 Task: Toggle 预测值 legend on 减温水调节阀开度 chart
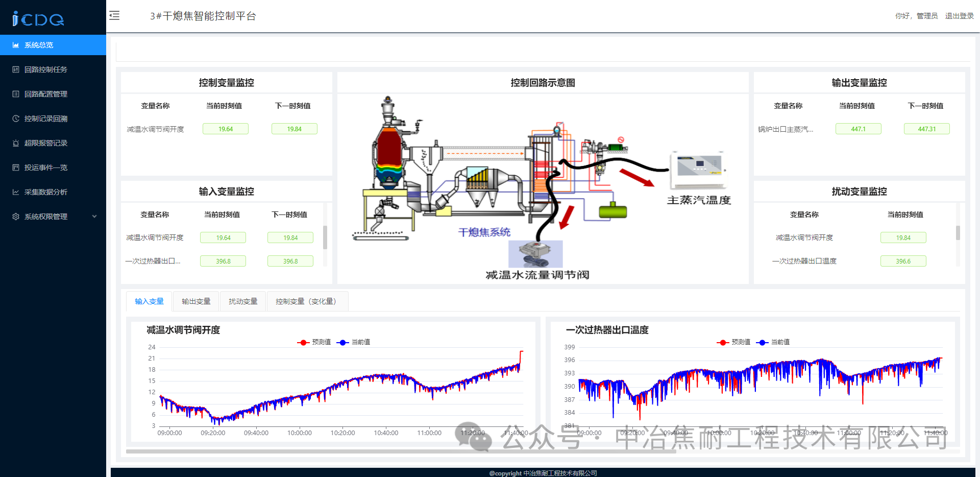(x=314, y=342)
